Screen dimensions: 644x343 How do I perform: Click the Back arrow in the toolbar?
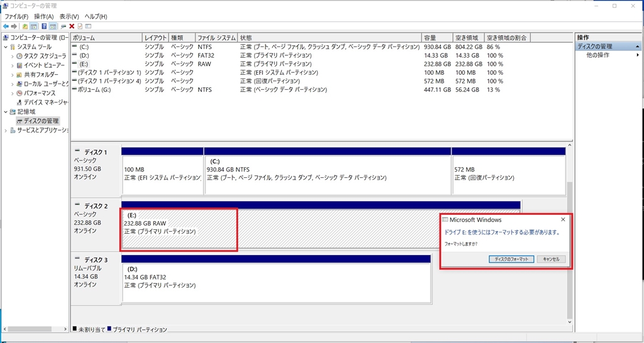(6, 26)
